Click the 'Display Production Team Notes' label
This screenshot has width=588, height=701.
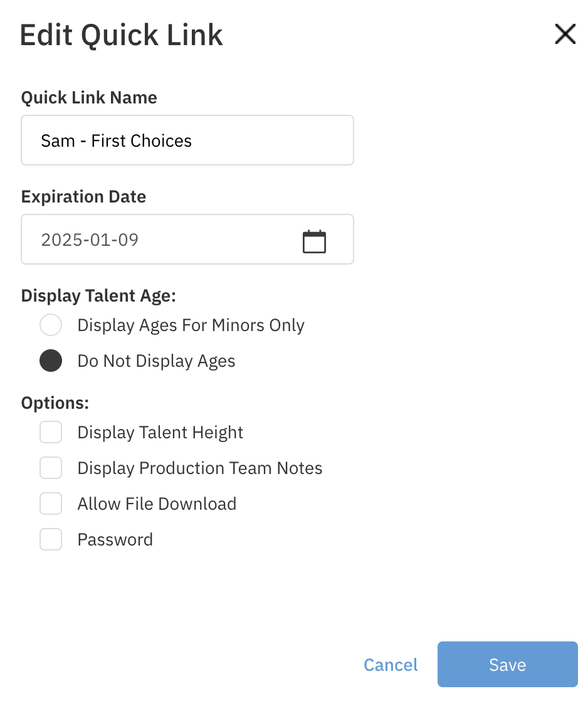tap(199, 468)
